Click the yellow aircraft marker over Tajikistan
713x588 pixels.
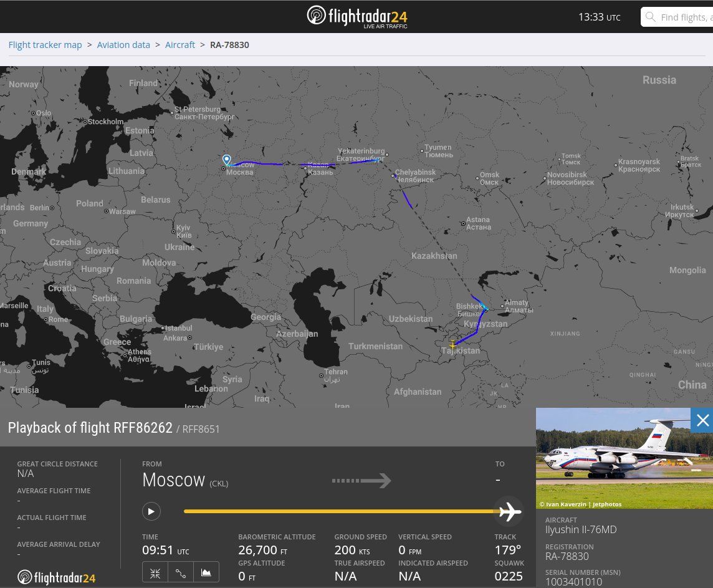tap(452, 345)
